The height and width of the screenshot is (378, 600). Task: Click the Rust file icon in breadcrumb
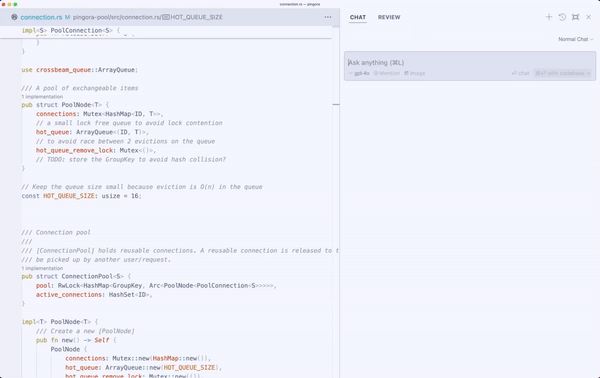[14, 17]
